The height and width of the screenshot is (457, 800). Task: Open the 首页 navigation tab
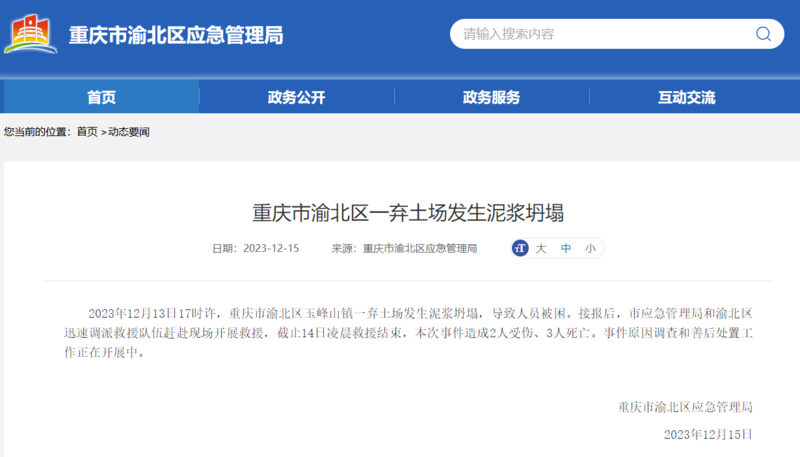pyautogui.click(x=101, y=97)
